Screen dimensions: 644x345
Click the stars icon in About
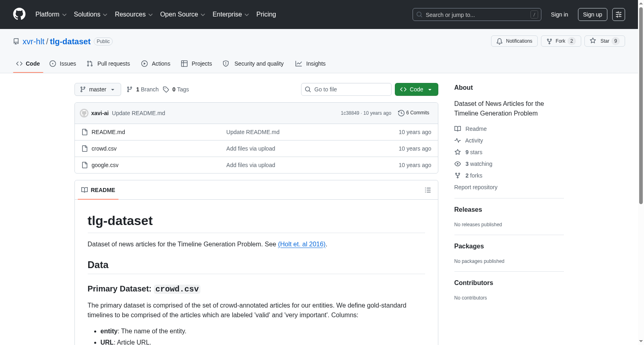click(458, 152)
